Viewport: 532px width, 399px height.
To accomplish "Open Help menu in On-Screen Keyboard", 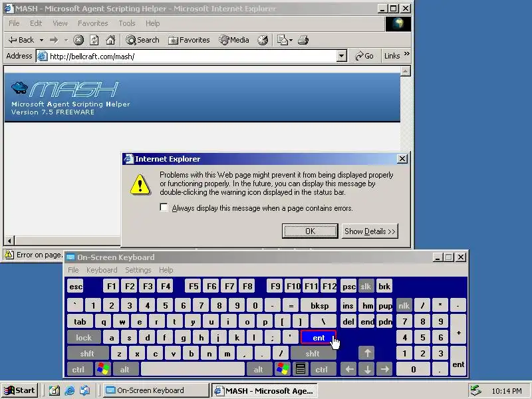I will [166, 270].
